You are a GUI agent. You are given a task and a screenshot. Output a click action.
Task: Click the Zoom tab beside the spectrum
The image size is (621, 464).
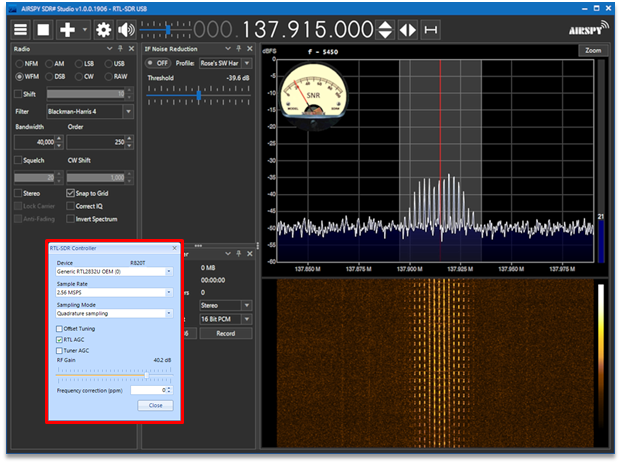coord(593,50)
